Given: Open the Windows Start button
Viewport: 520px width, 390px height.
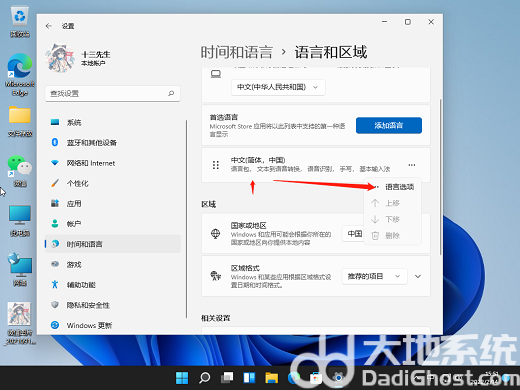Looking at the screenshot, I should click(182, 378).
